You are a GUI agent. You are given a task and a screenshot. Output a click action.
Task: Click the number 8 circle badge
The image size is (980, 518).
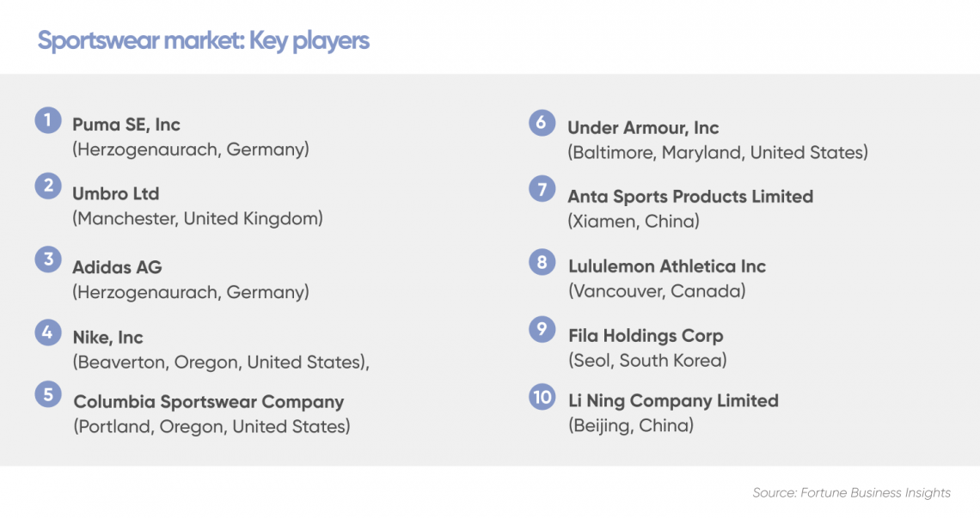(542, 261)
